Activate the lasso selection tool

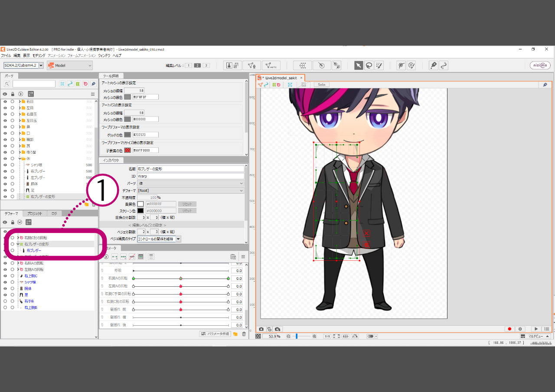pyautogui.click(x=369, y=65)
